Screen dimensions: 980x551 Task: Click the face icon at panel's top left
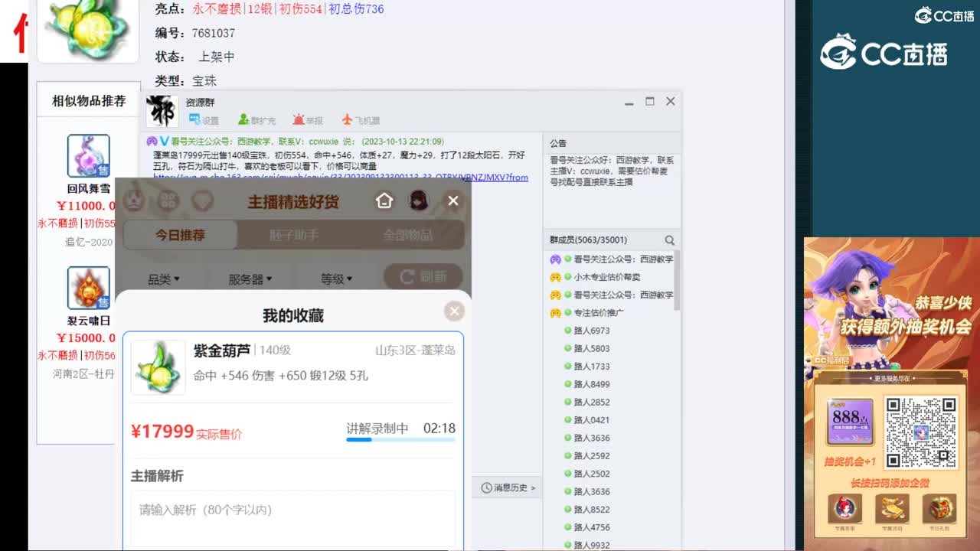[134, 201]
